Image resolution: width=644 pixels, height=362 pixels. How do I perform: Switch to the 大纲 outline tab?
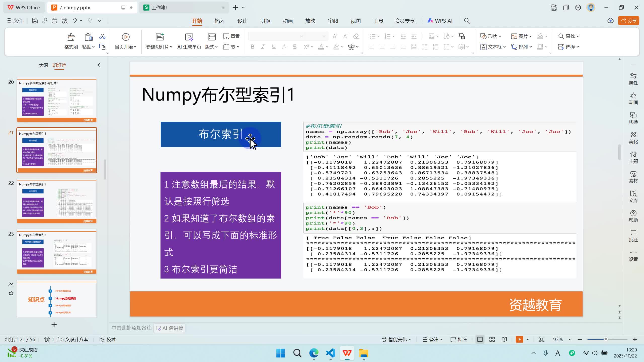point(43,65)
